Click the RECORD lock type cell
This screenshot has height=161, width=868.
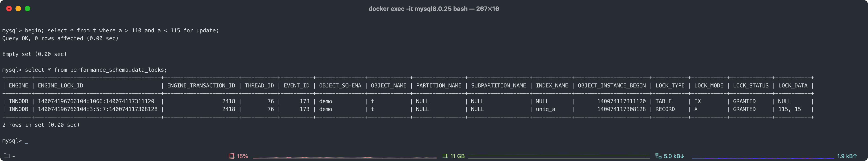[665, 109]
